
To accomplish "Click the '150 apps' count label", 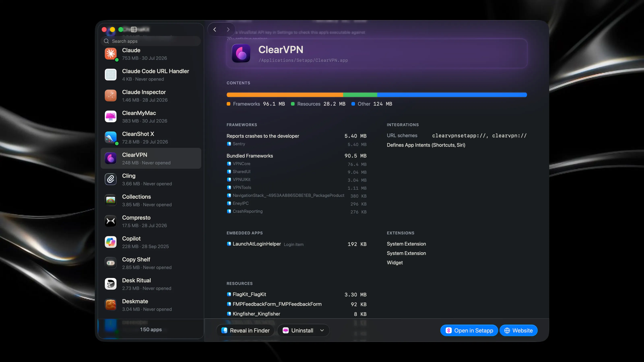I will pyautogui.click(x=151, y=330).
